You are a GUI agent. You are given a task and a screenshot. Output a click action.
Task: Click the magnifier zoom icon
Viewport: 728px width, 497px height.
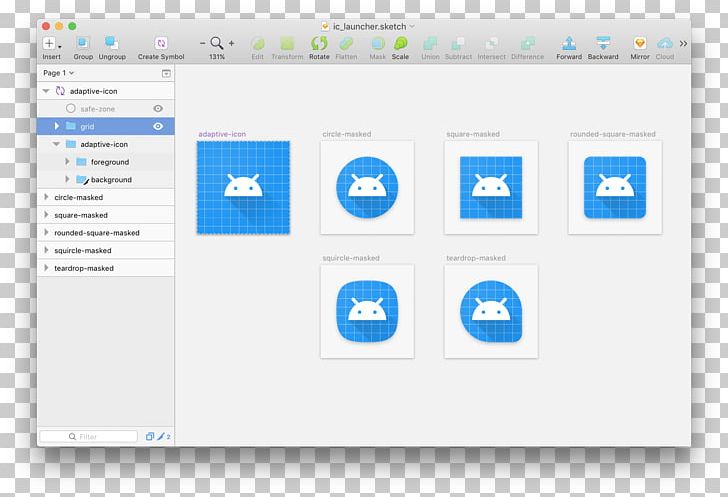217,43
